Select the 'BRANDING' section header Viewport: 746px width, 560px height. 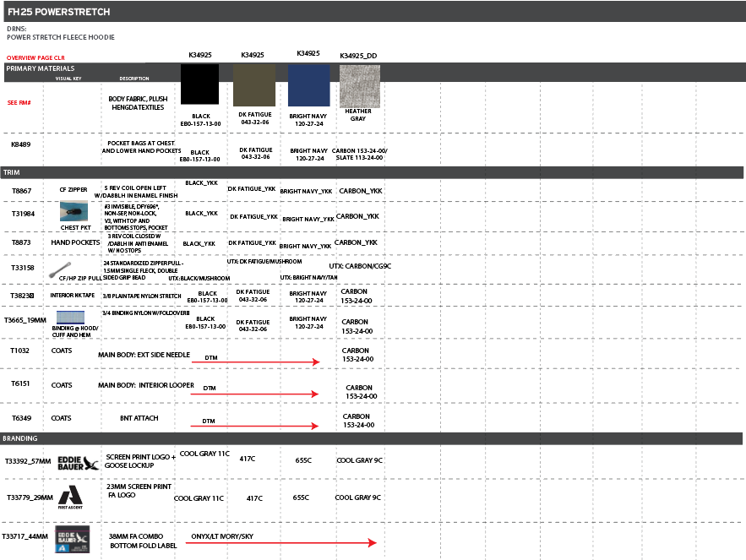click(20, 438)
